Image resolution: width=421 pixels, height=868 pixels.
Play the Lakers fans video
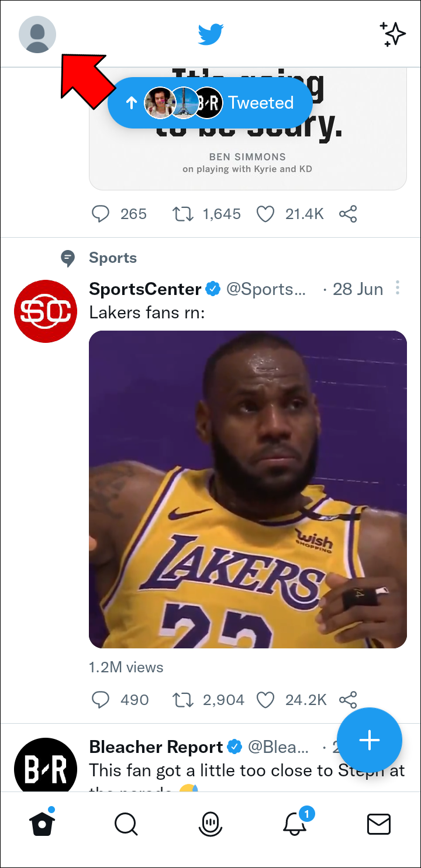coord(247,489)
